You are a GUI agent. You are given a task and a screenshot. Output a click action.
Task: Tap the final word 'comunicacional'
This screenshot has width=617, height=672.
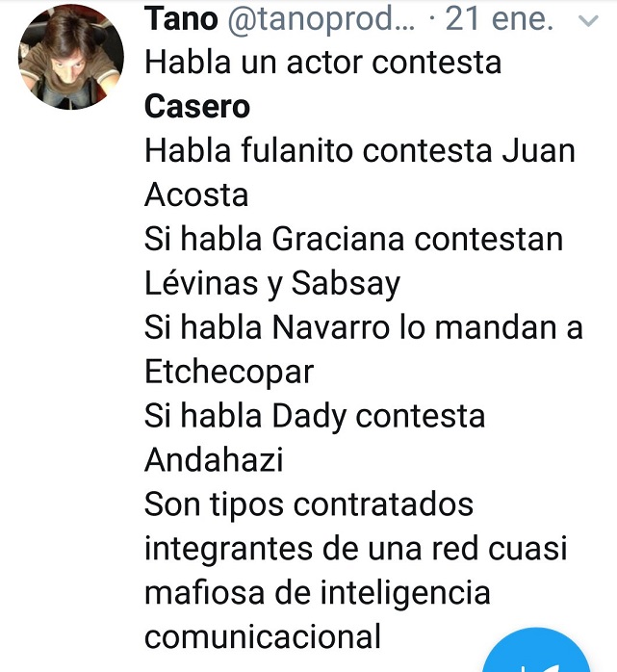(x=262, y=636)
